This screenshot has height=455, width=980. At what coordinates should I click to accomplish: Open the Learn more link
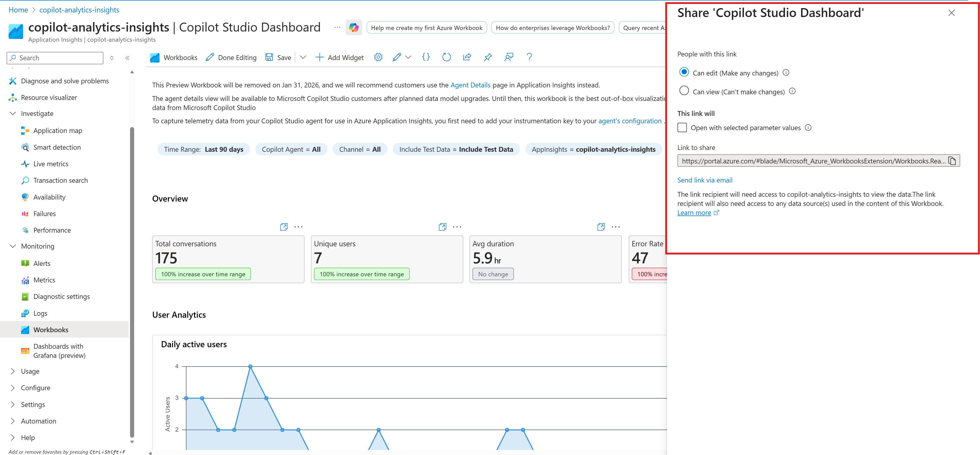(x=695, y=213)
